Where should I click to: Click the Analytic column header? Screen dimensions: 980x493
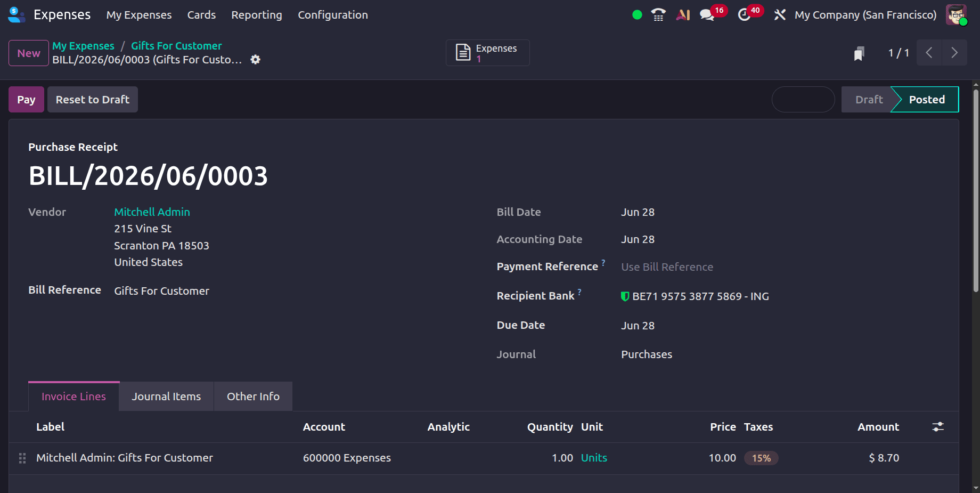(x=448, y=427)
